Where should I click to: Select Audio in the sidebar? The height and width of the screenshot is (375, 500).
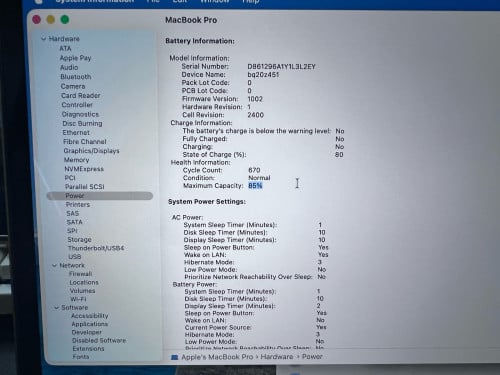pyautogui.click(x=69, y=67)
